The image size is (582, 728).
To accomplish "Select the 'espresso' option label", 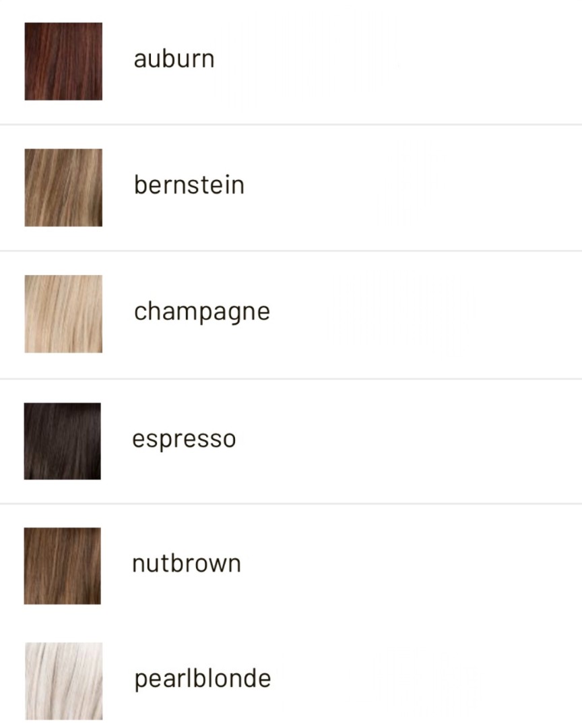I will pyautogui.click(x=185, y=439).
